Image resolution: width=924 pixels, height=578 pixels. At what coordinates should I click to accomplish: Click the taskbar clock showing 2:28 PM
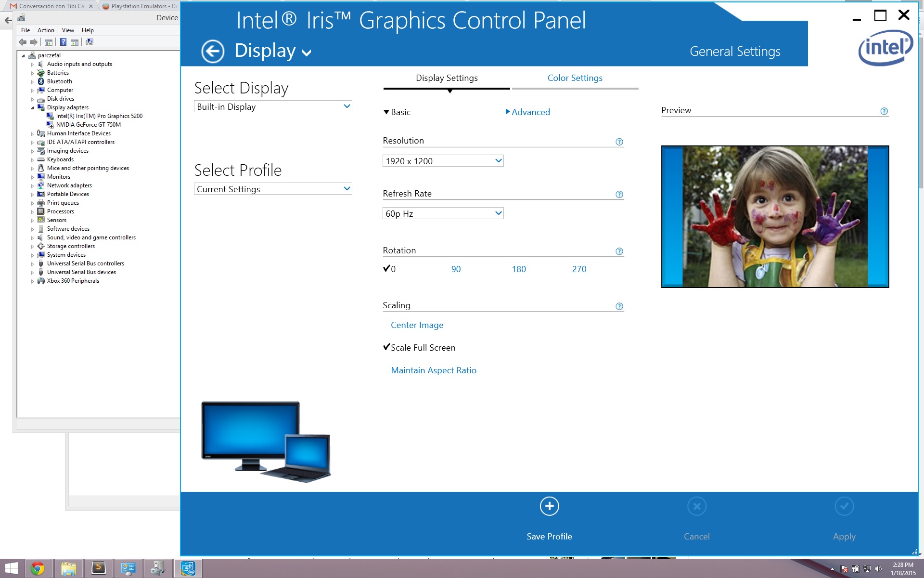[x=903, y=569]
